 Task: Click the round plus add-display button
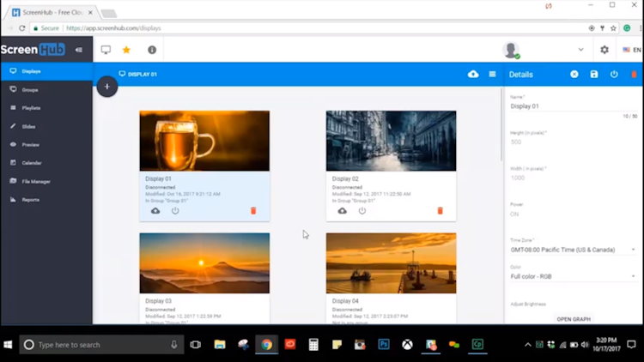pyautogui.click(x=107, y=87)
